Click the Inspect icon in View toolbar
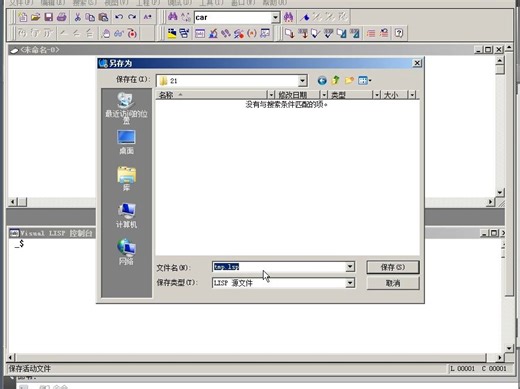This screenshot has height=389, width=520. (x=213, y=33)
